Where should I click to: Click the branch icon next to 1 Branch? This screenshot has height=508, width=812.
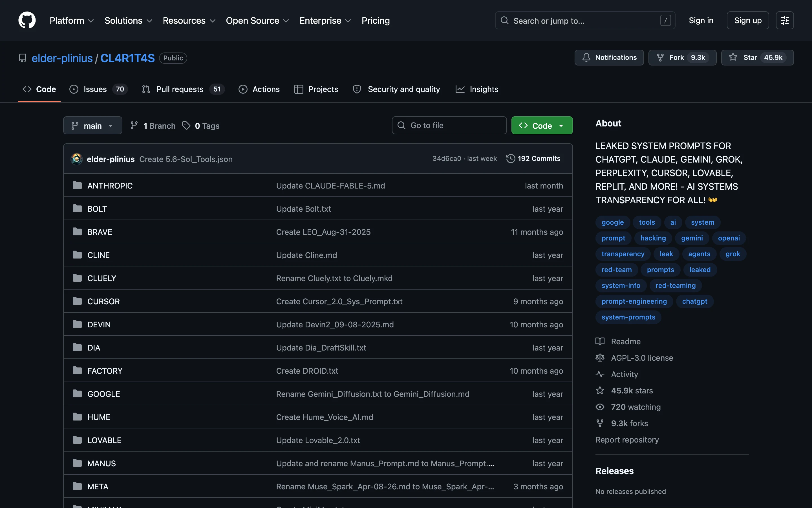click(x=134, y=125)
